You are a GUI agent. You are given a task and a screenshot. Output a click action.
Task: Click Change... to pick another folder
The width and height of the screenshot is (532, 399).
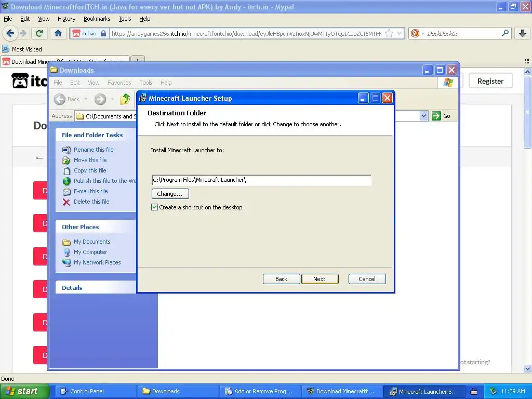pyautogui.click(x=170, y=194)
